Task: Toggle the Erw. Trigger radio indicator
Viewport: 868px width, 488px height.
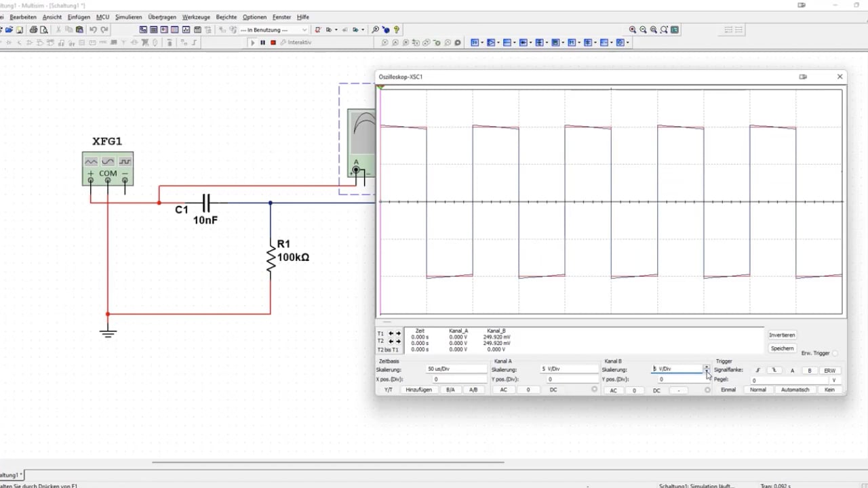Action: point(835,353)
